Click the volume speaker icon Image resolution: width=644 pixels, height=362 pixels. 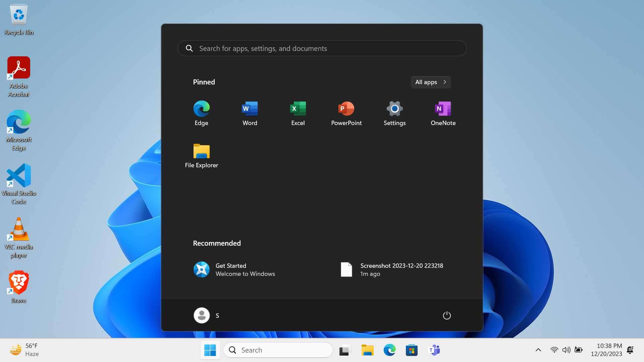click(566, 350)
